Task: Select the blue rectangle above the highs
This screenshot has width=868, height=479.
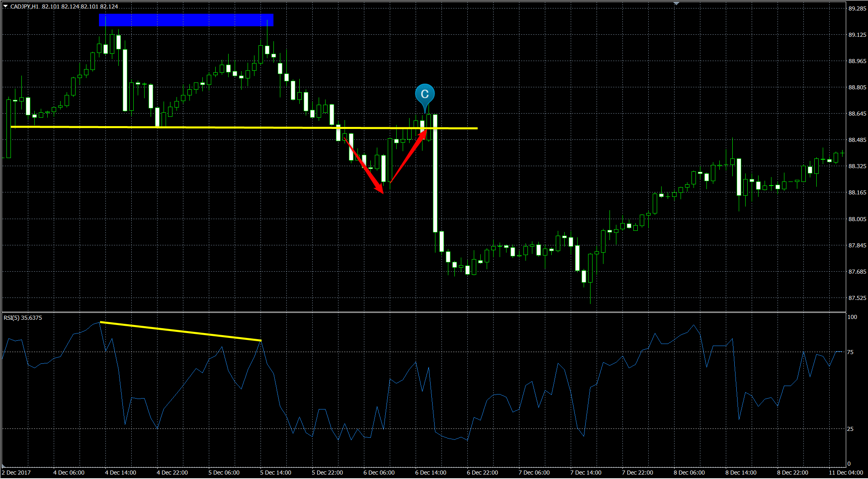Action: 186,20
